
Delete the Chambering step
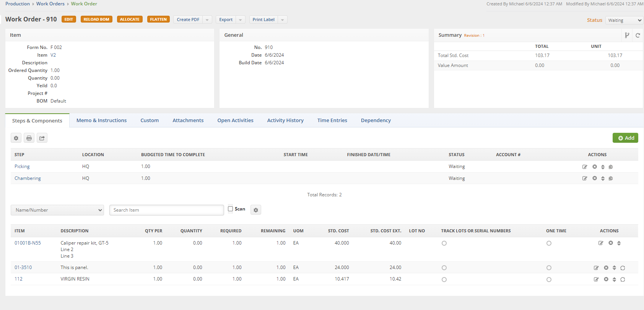click(x=595, y=178)
